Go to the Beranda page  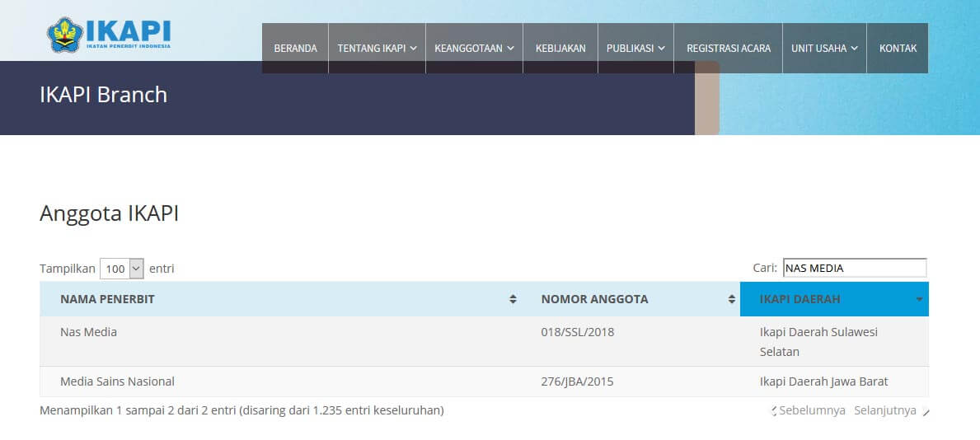pos(295,49)
